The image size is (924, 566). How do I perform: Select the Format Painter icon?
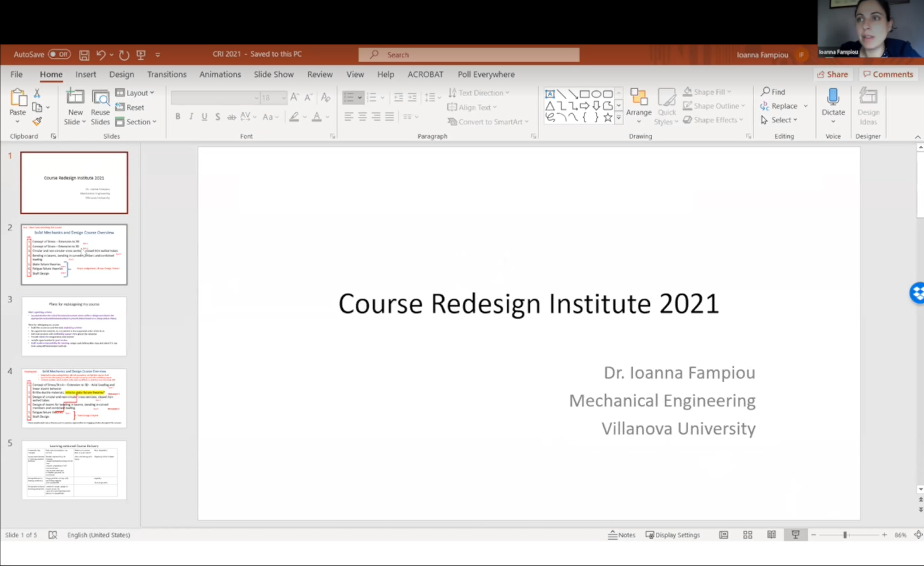pos(37,121)
